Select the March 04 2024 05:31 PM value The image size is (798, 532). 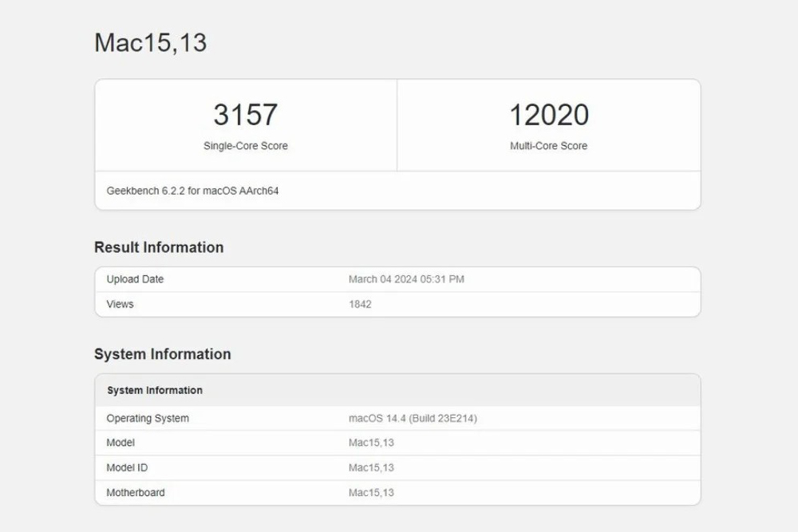tap(406, 279)
